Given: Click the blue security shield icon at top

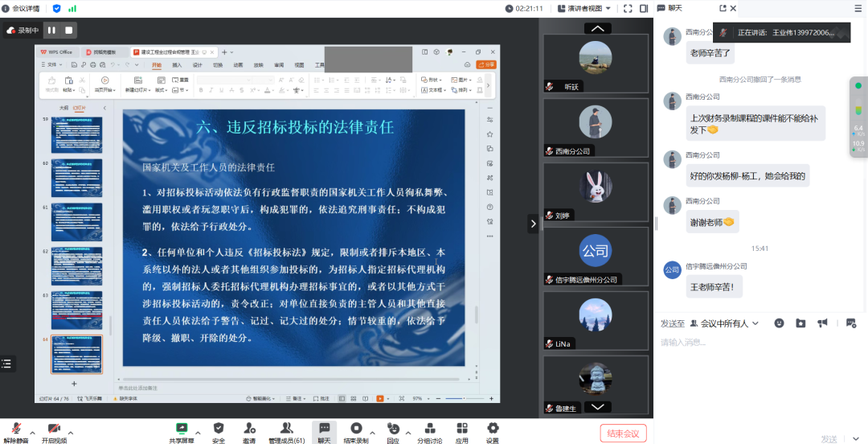Looking at the screenshot, I should click(x=56, y=8).
